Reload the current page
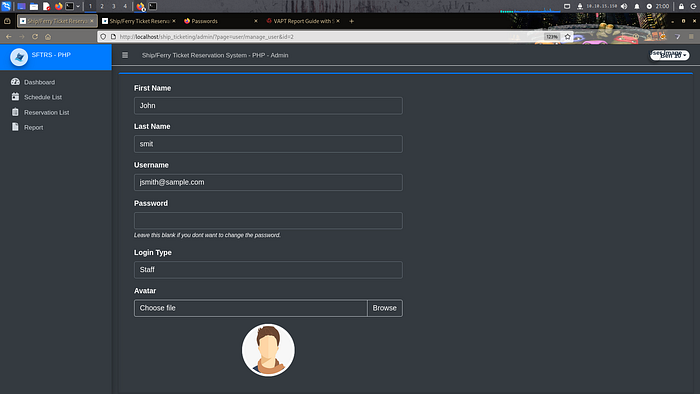 35,37
